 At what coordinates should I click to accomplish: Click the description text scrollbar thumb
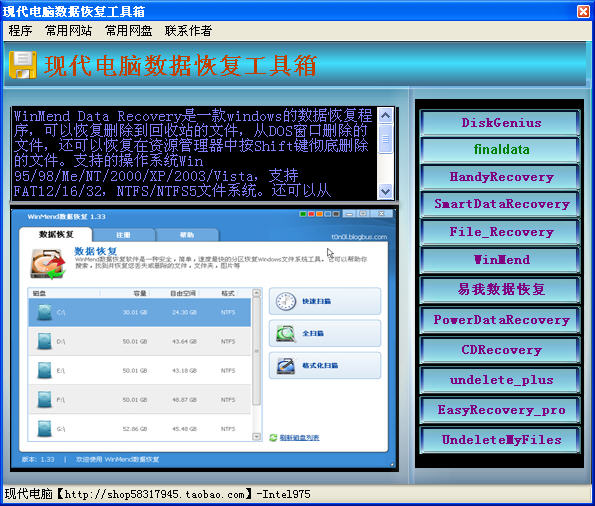[386, 139]
